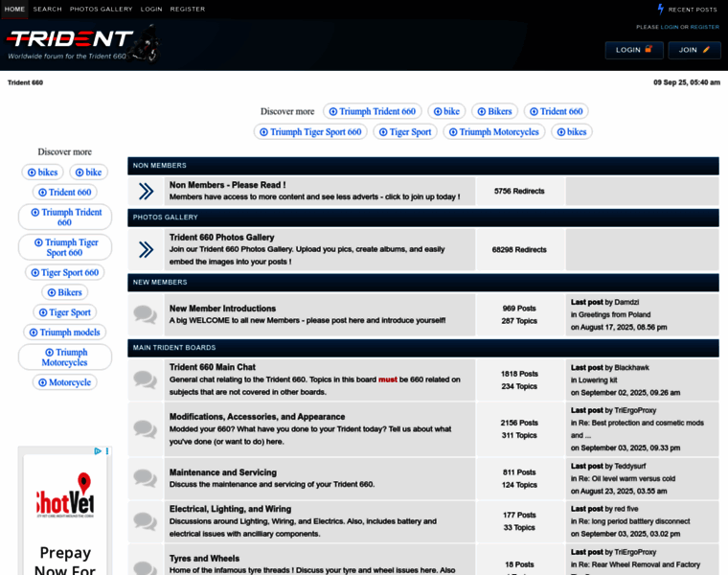The image size is (728, 575).
Task: Click the speech bubble icon for Trident 660 Main Chat
Action: pos(146,379)
